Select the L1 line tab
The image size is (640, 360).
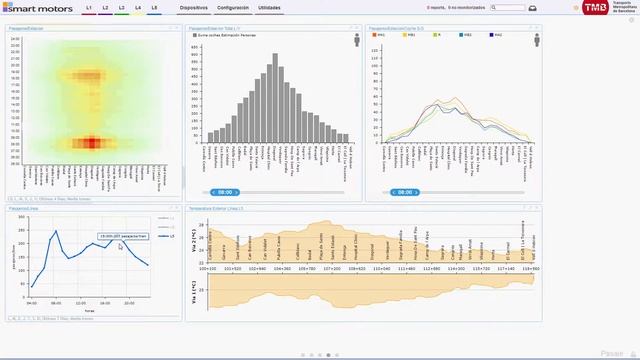tap(89, 8)
